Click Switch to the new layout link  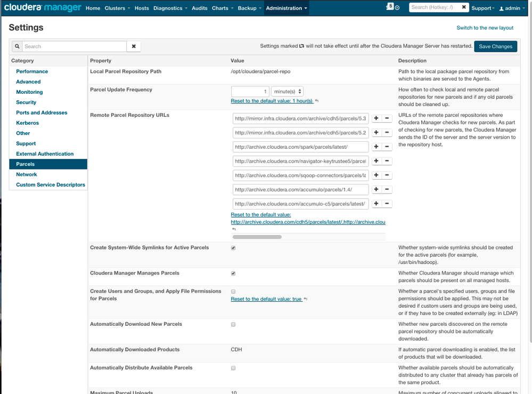pos(485,28)
